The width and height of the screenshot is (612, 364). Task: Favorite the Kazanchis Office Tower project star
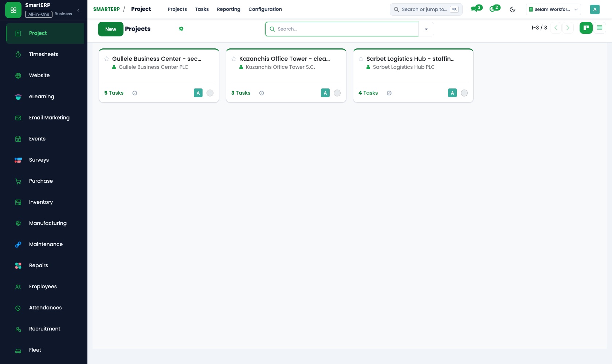[x=234, y=59]
